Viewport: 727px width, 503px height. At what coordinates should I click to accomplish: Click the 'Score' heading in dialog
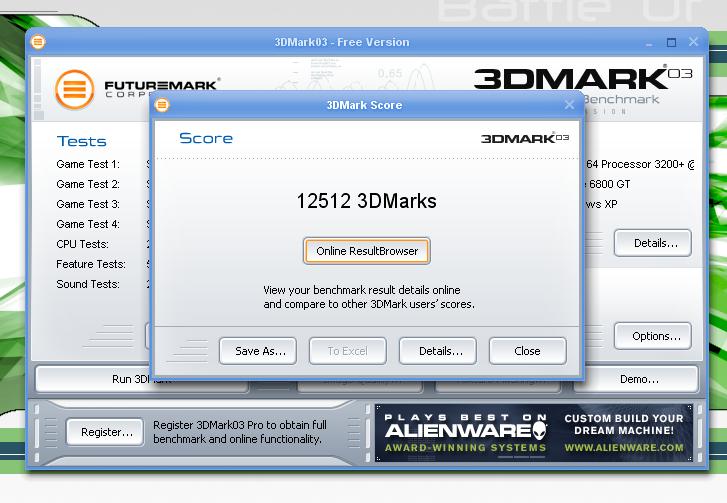click(x=206, y=138)
